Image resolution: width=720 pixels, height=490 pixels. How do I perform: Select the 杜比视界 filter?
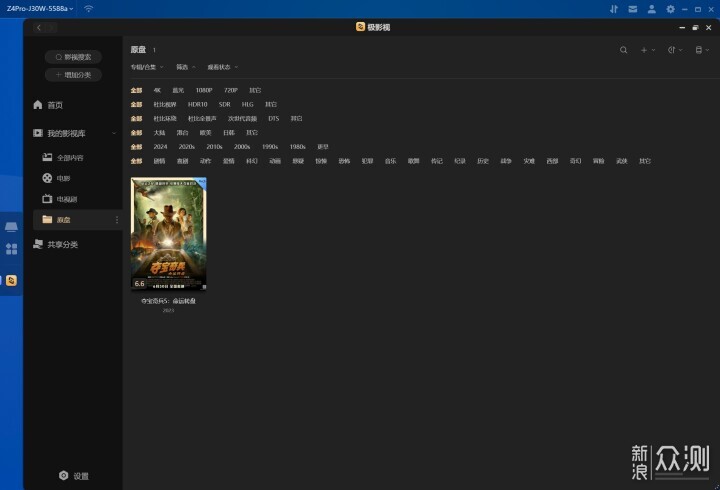[165, 105]
